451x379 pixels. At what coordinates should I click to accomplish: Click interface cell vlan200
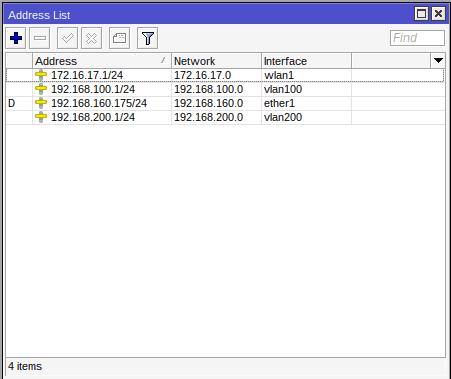pos(283,117)
